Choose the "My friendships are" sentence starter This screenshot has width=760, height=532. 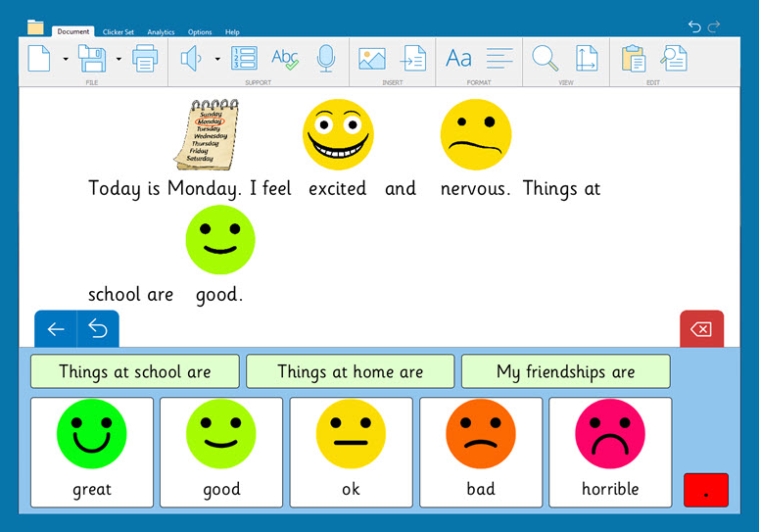pos(565,371)
